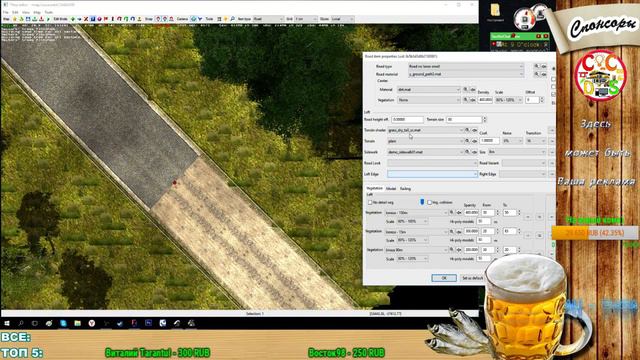Open the Noise percentage dropdown
640x360 pixels.
pos(512,141)
